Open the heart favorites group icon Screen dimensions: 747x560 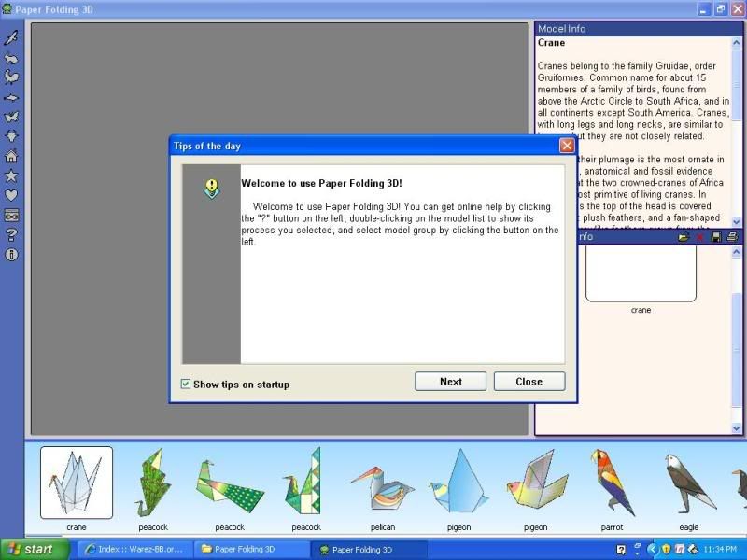11,195
